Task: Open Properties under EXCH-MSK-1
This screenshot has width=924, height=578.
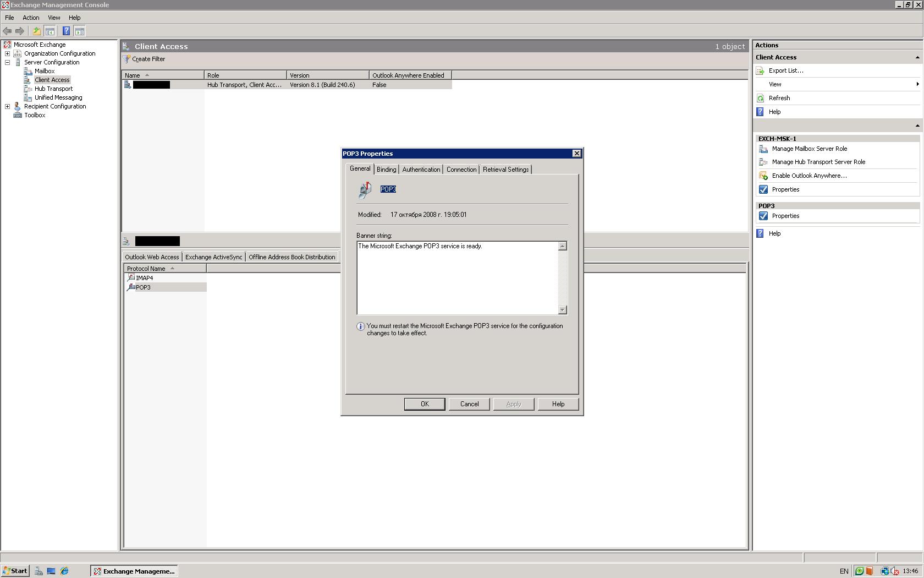Action: [x=785, y=189]
